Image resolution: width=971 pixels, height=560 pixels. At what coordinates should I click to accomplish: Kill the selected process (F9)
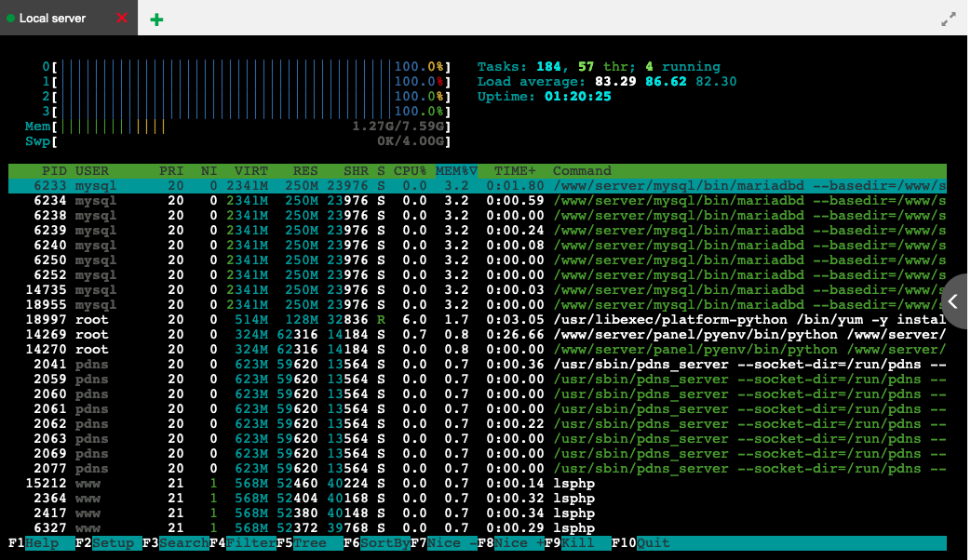[x=570, y=542]
